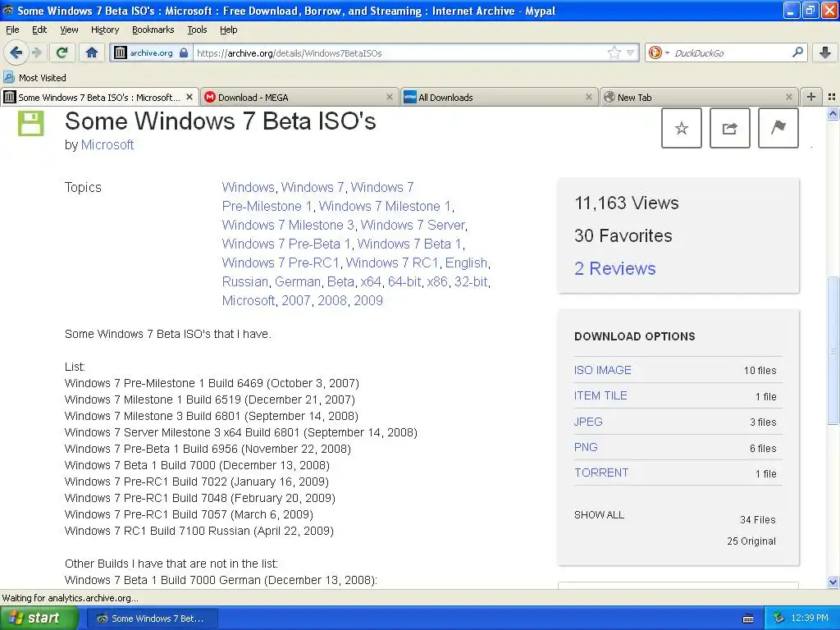The width and height of the screenshot is (840, 630).
Task: Click the green floppy software icon
Action: [x=31, y=123]
